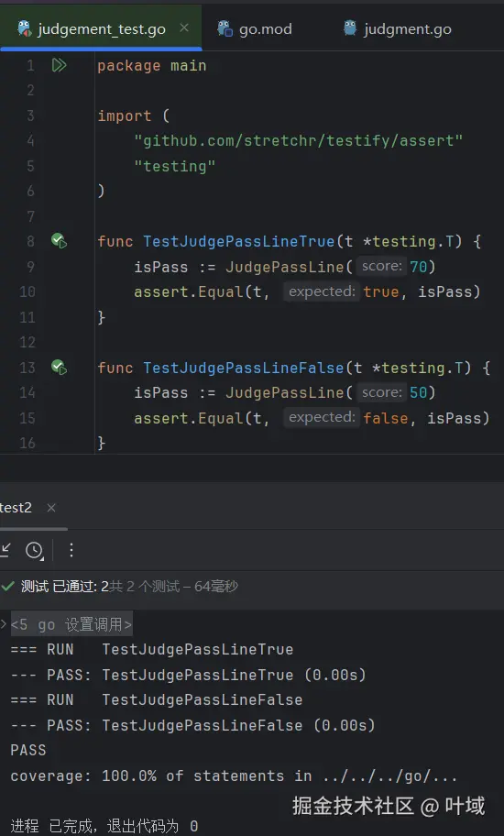Click 'expected:' hint before true

coord(322,291)
